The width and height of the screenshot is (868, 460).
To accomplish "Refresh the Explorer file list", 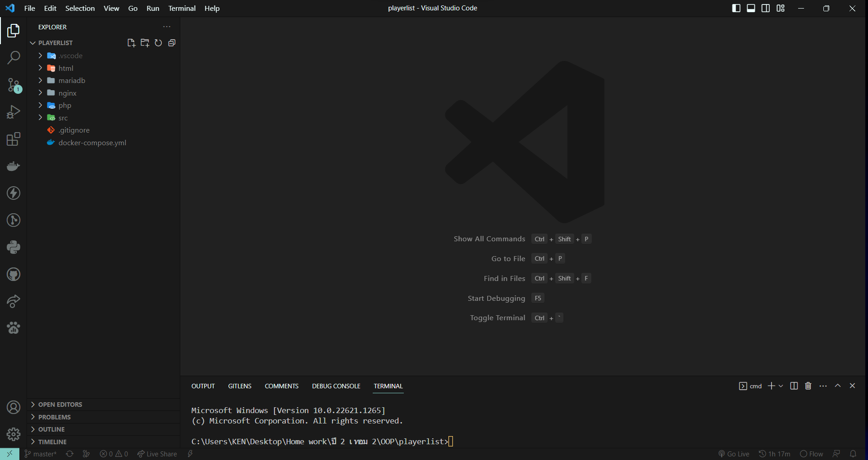I will (158, 42).
